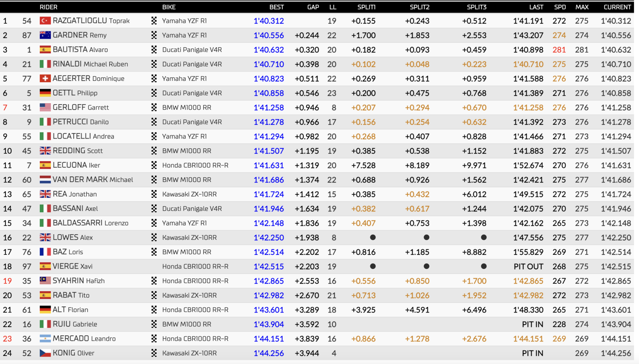The height and width of the screenshot is (364, 639).
Task: Click the GAP column header
Action: [x=313, y=7]
